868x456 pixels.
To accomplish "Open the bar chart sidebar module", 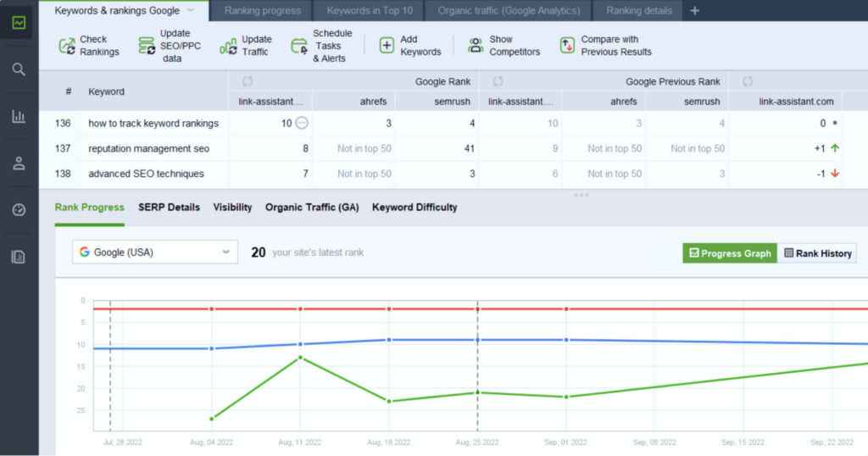I will (x=19, y=116).
